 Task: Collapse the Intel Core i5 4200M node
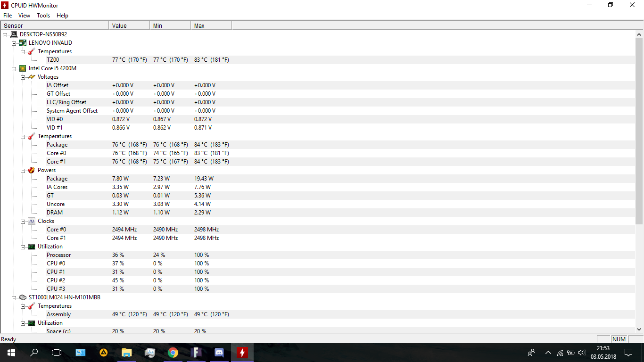click(x=14, y=68)
